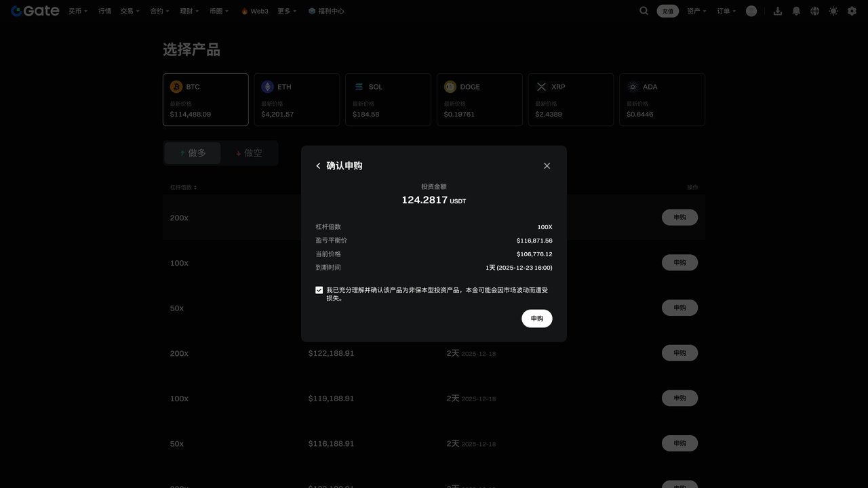Open the Web3 menu item
This screenshot has height=488, width=868.
click(x=255, y=11)
